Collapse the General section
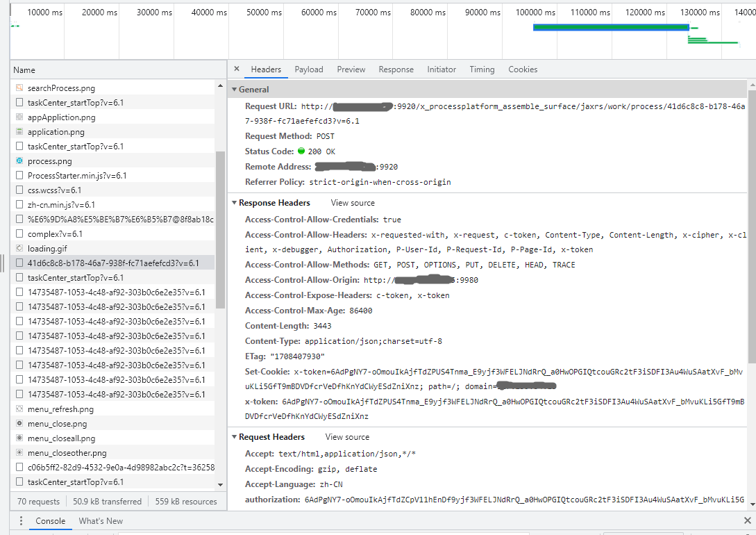 (235, 90)
